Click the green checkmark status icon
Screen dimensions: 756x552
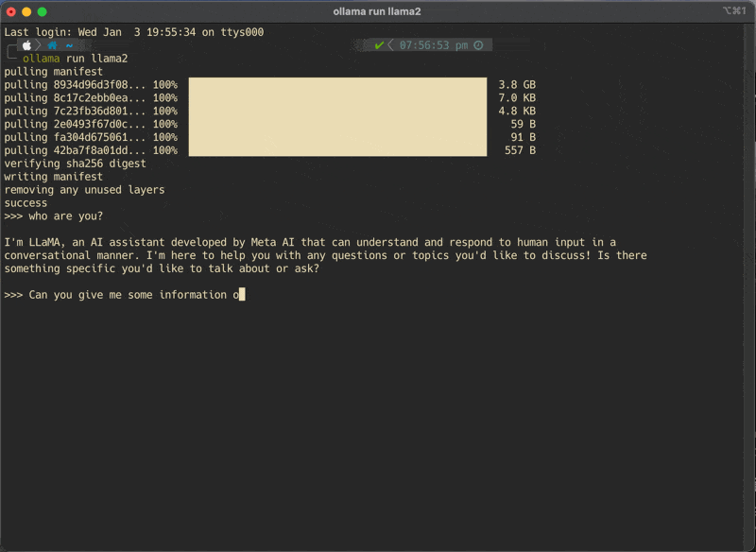pos(379,45)
